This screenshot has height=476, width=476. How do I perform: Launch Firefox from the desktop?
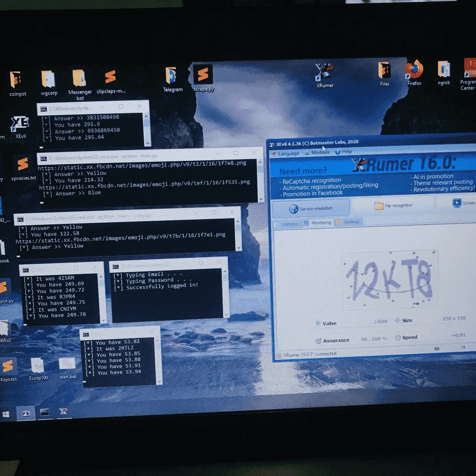point(414,73)
